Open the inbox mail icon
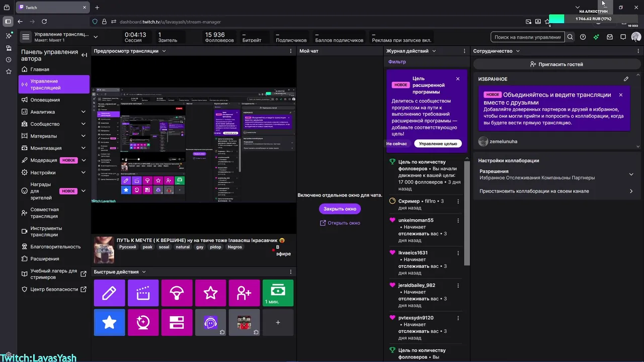The height and width of the screenshot is (362, 644). pyautogui.click(x=610, y=37)
